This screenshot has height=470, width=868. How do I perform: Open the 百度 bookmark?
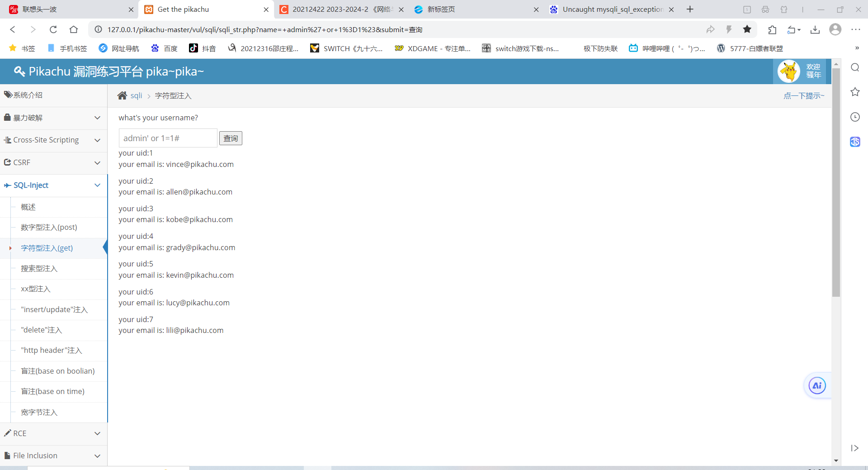click(x=164, y=48)
